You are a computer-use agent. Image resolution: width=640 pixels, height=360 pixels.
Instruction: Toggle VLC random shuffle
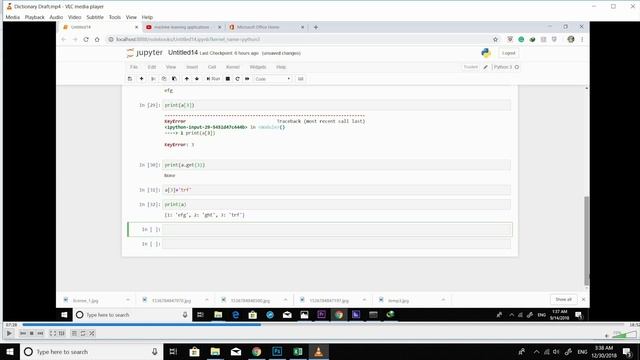(92, 333)
